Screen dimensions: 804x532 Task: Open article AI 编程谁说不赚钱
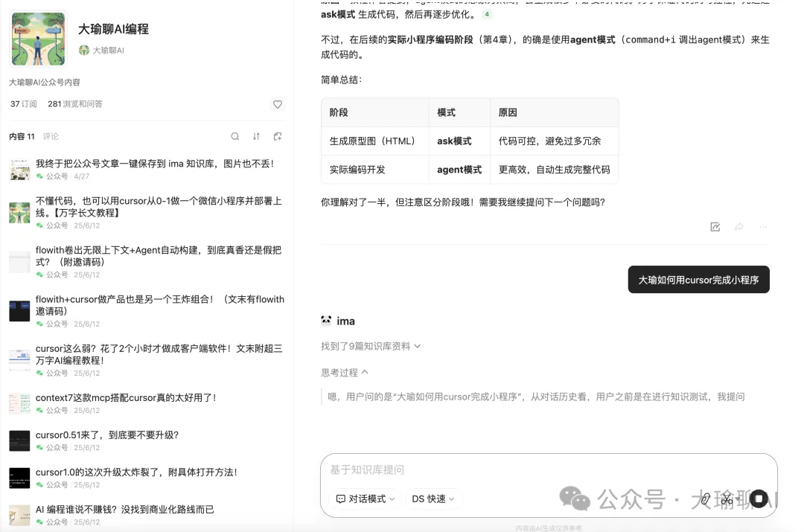click(x=124, y=510)
